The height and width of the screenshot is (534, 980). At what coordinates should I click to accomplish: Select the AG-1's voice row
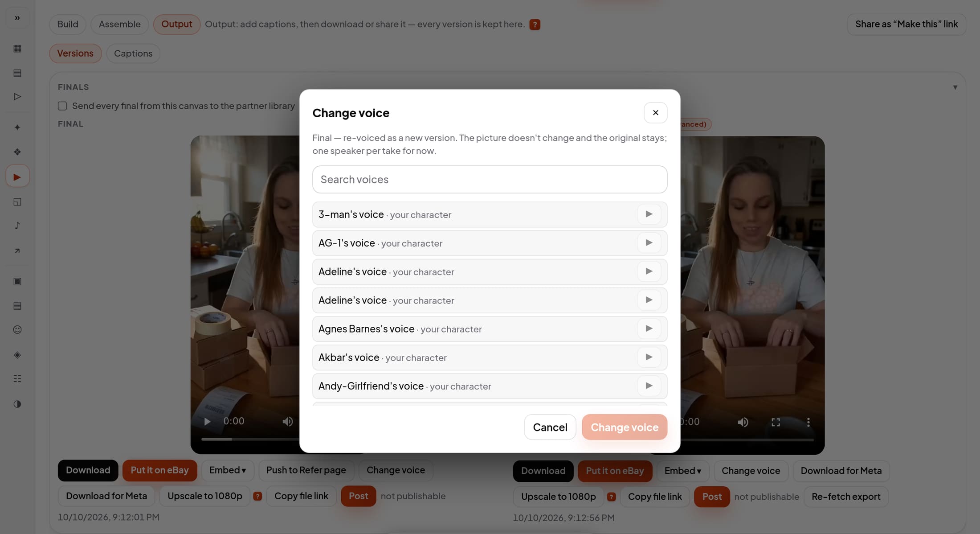tap(490, 243)
